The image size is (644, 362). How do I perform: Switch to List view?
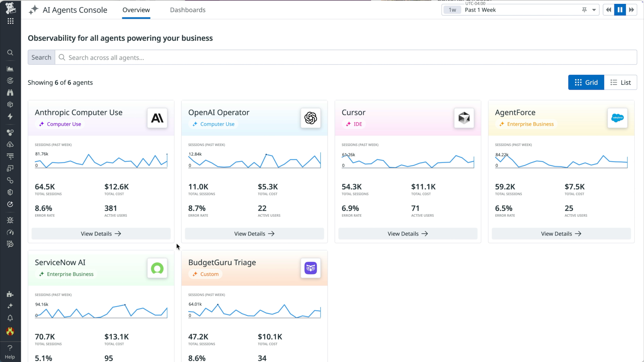[x=621, y=82]
